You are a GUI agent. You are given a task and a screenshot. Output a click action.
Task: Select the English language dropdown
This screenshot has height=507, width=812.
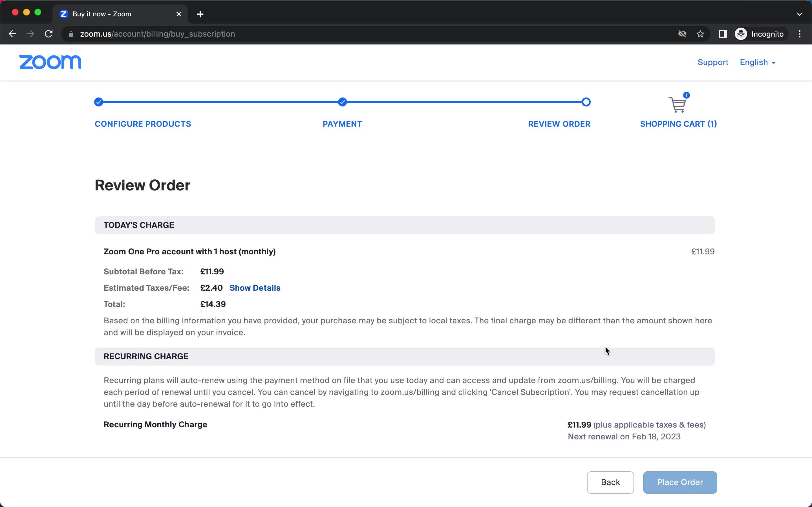point(758,62)
